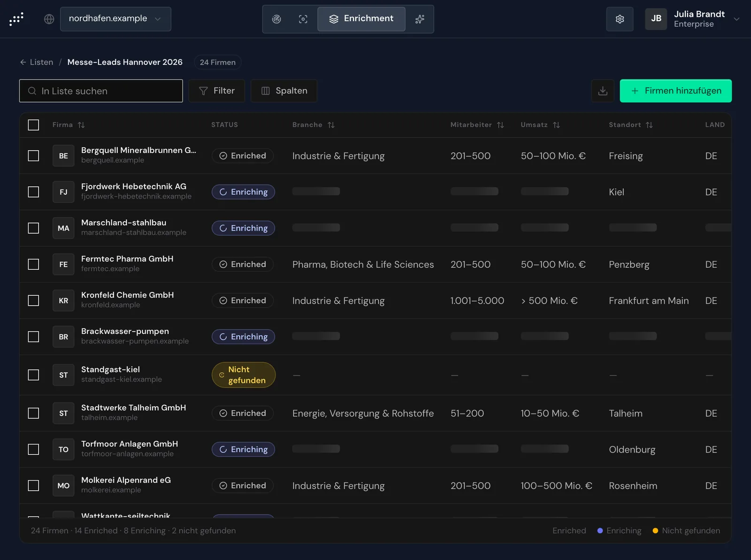
Task: Select Bergquell Mineralbrunnen row checkbox
Action: tap(33, 156)
